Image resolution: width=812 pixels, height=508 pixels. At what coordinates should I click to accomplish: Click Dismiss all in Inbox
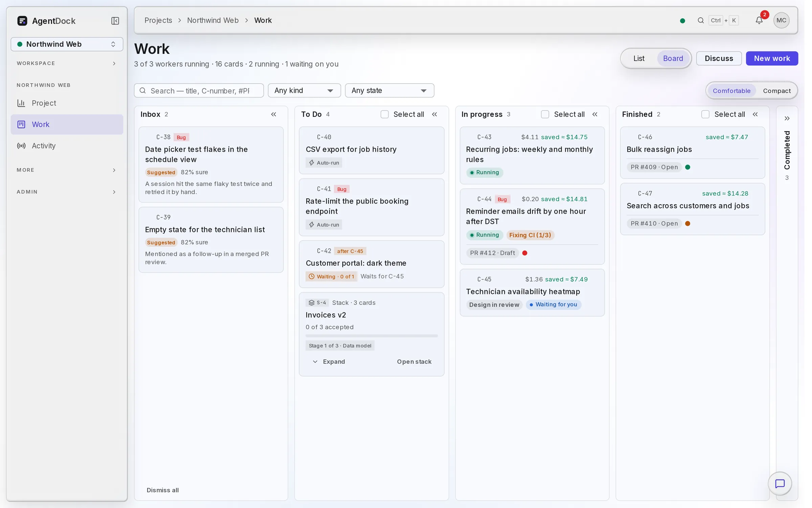[162, 490]
